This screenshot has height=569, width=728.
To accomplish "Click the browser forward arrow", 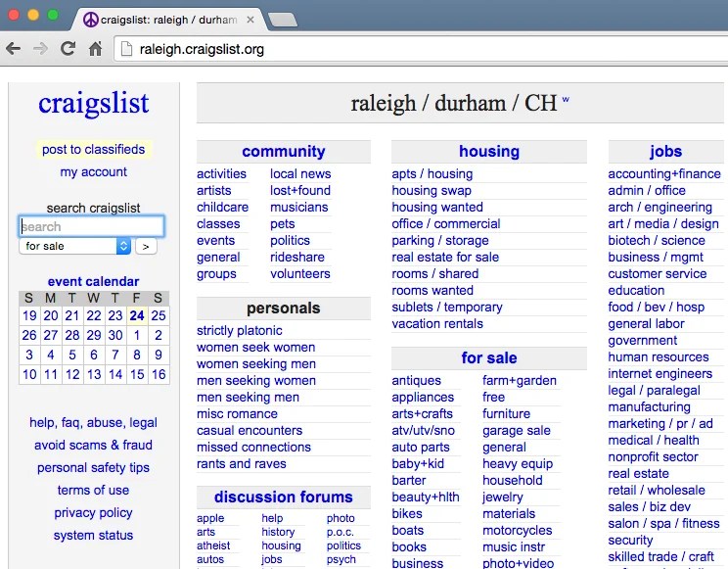I will pyautogui.click(x=40, y=48).
